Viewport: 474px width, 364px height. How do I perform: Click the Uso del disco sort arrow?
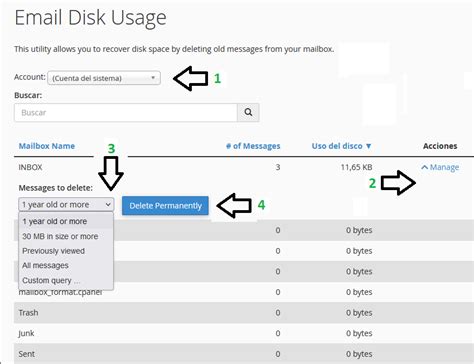(x=368, y=146)
